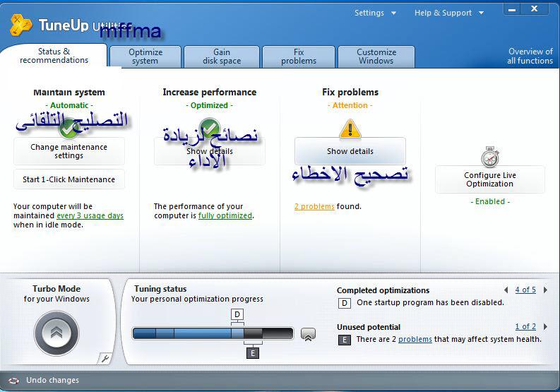The height and width of the screenshot is (392, 560).
Task: Open the every 3 usage days link
Action: [x=90, y=215]
